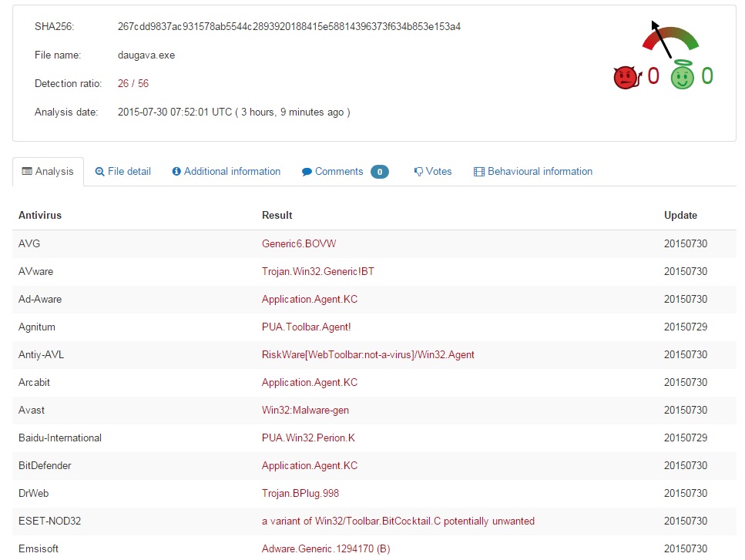Click the comments count badge showing 0
745x560 pixels.
click(x=380, y=172)
